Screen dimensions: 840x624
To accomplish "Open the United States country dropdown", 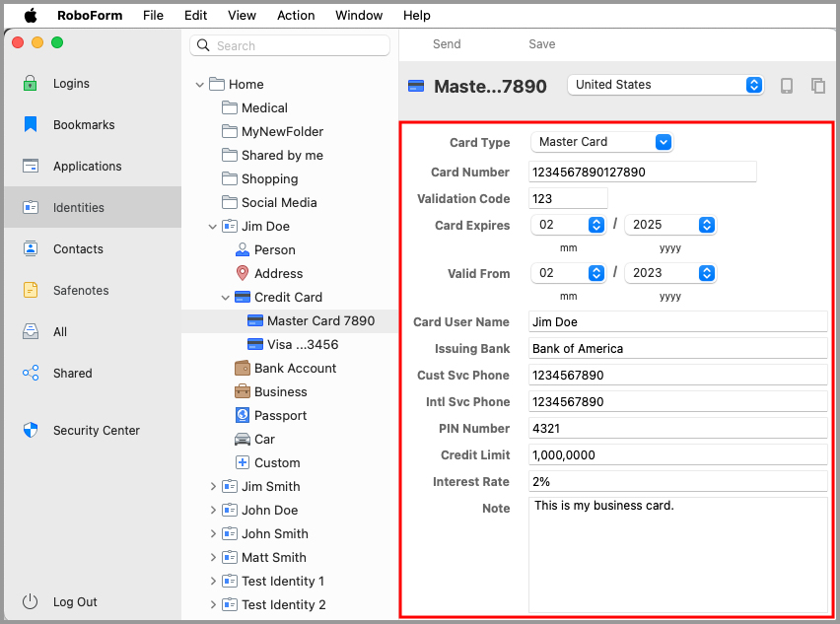I will [665, 85].
